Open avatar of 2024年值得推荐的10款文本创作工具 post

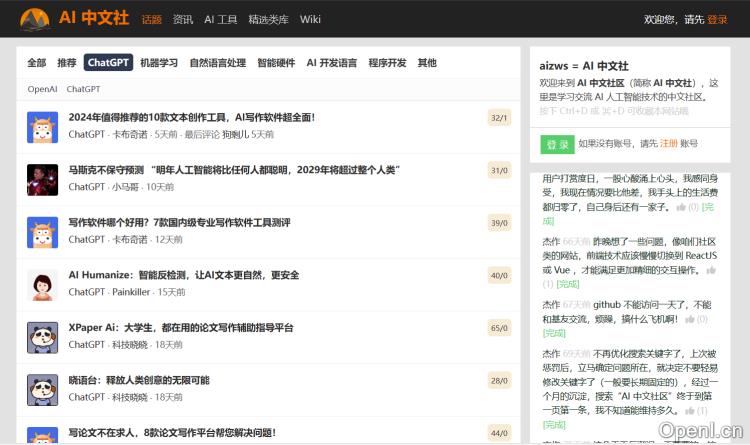coord(43,127)
